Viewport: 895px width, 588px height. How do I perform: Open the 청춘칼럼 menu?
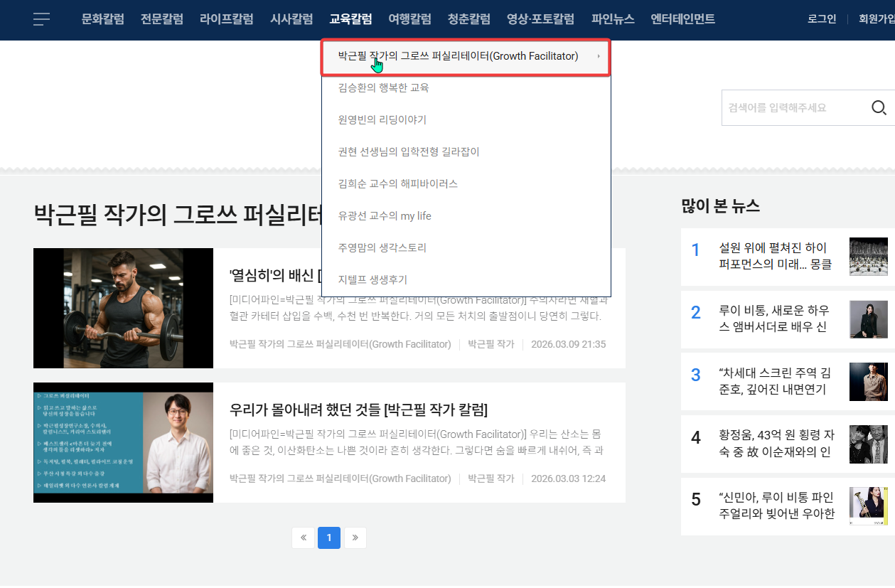coord(469,19)
